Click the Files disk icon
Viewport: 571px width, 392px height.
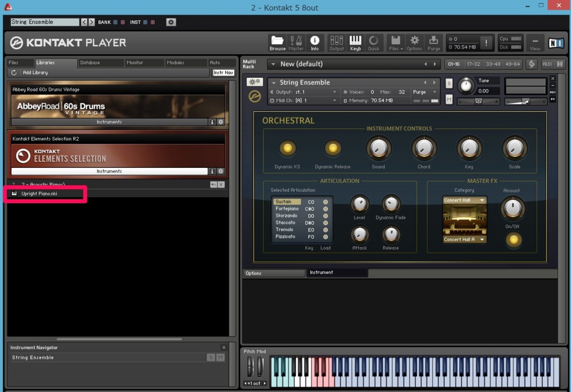tap(395, 42)
